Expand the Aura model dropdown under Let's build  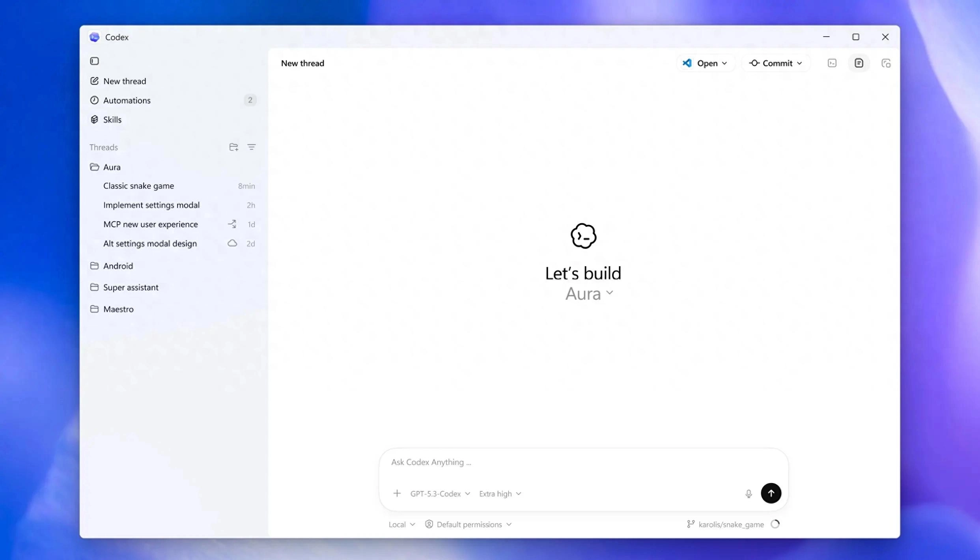tap(589, 293)
